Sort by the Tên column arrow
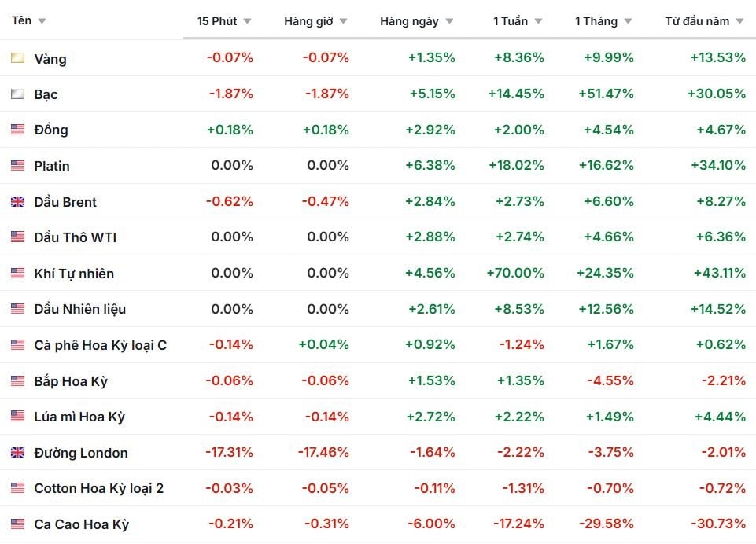Image resolution: width=756 pixels, height=544 pixels. pyautogui.click(x=42, y=21)
